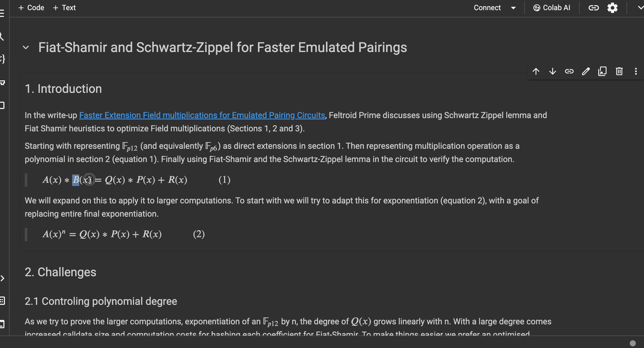Image resolution: width=644 pixels, height=348 pixels.
Task: Edit cell with pencil icon
Action: (x=586, y=71)
